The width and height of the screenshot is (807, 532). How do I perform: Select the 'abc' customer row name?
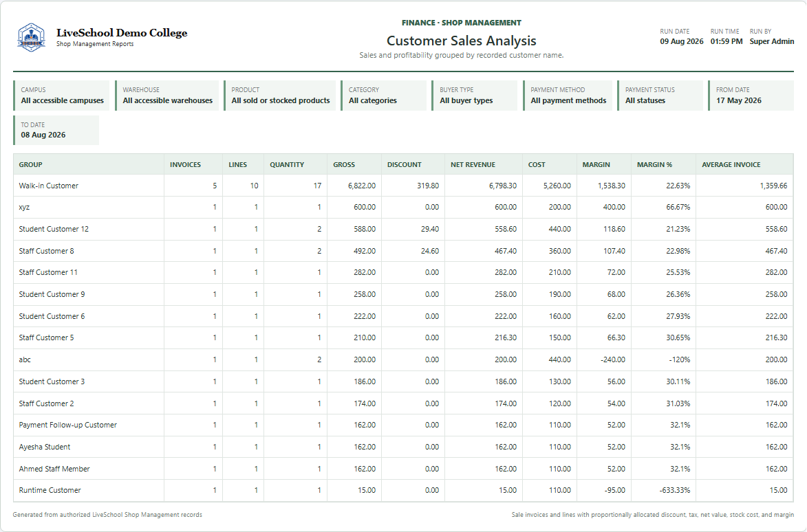[x=25, y=359]
